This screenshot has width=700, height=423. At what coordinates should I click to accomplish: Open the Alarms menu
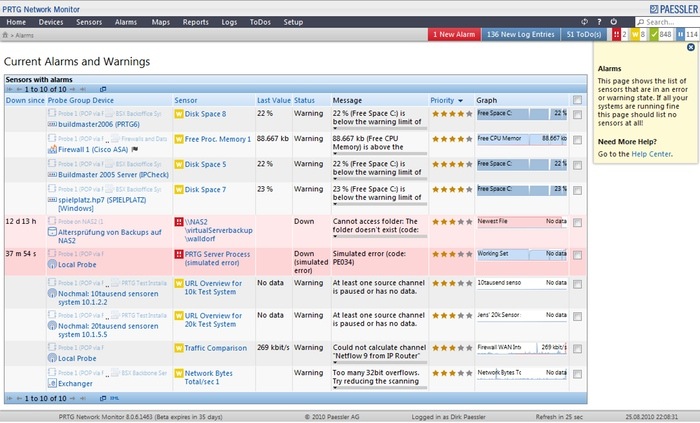tap(126, 22)
